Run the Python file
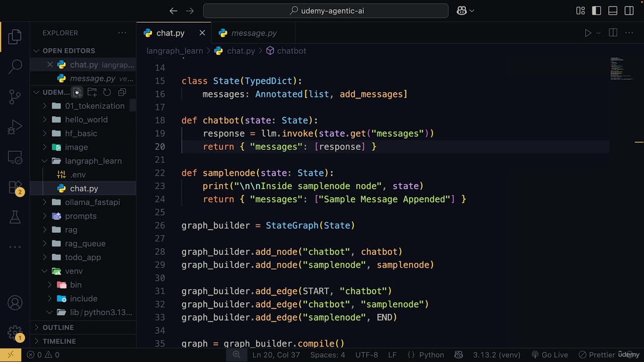Screen dimensions: 644x362 (588, 33)
